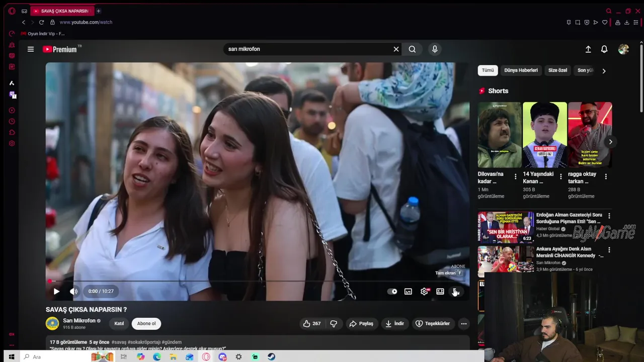Open Sarı Mikrofon channel name link
644x362 pixels.
(79, 321)
